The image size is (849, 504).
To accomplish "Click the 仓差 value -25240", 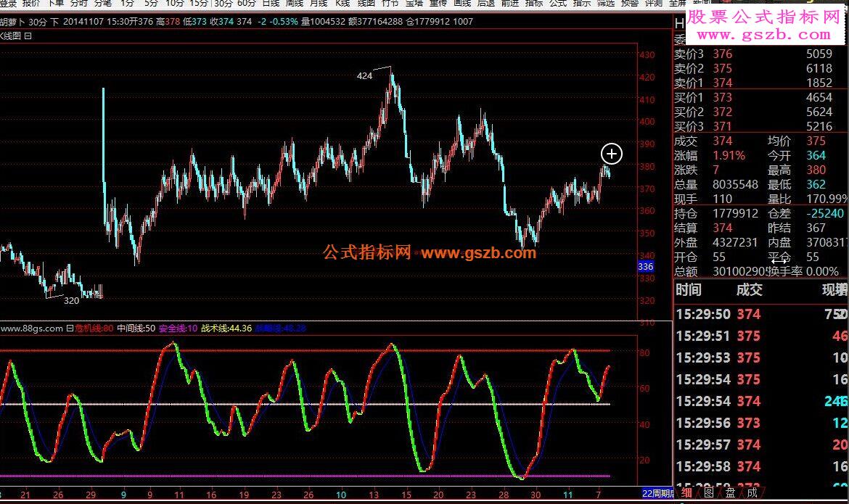I will pyautogui.click(x=825, y=214).
